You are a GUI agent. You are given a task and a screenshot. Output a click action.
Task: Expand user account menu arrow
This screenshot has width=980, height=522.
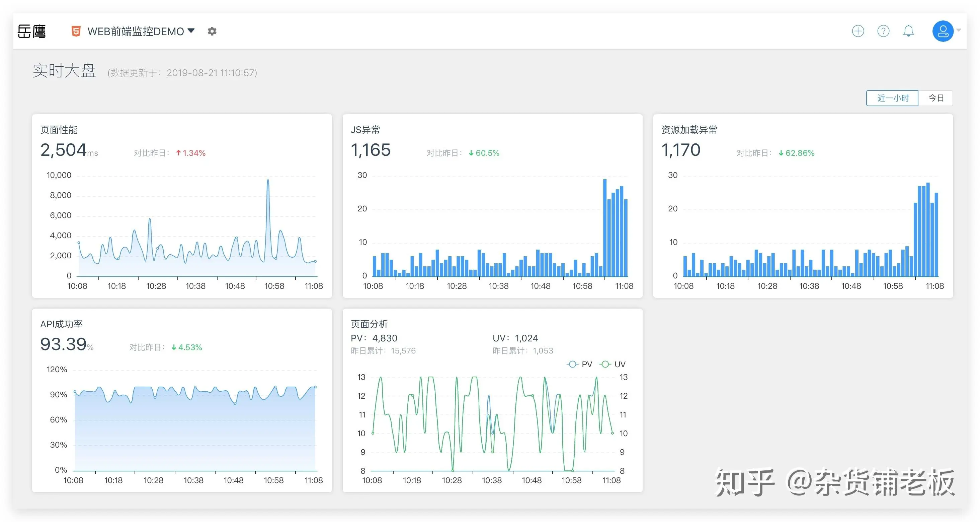coord(959,30)
